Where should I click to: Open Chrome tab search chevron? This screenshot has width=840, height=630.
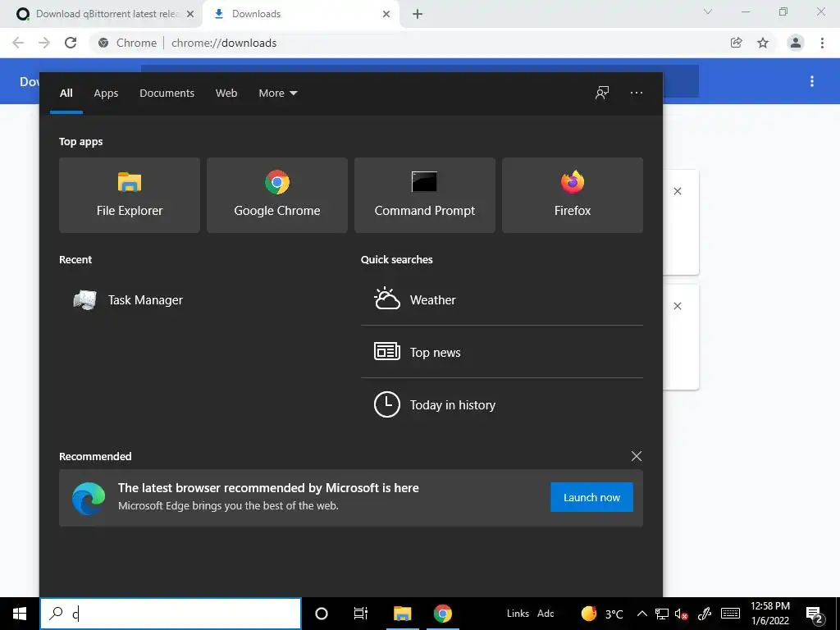(x=708, y=11)
